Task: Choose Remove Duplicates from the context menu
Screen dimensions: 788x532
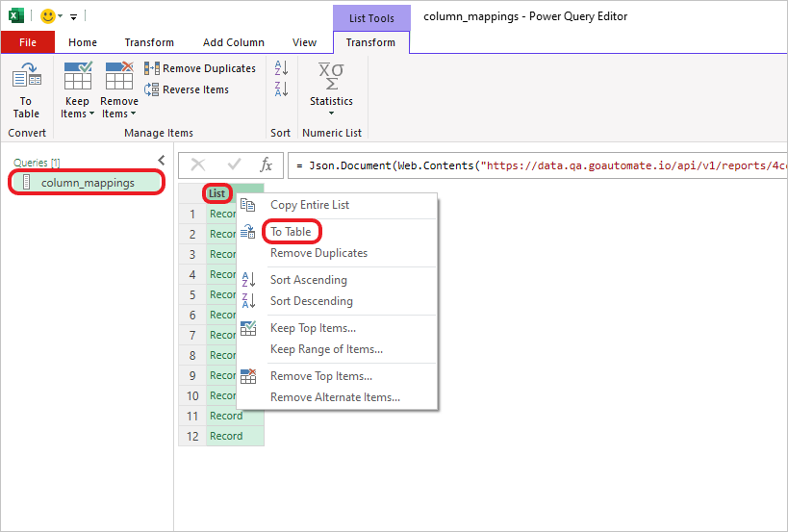Action: click(x=318, y=253)
